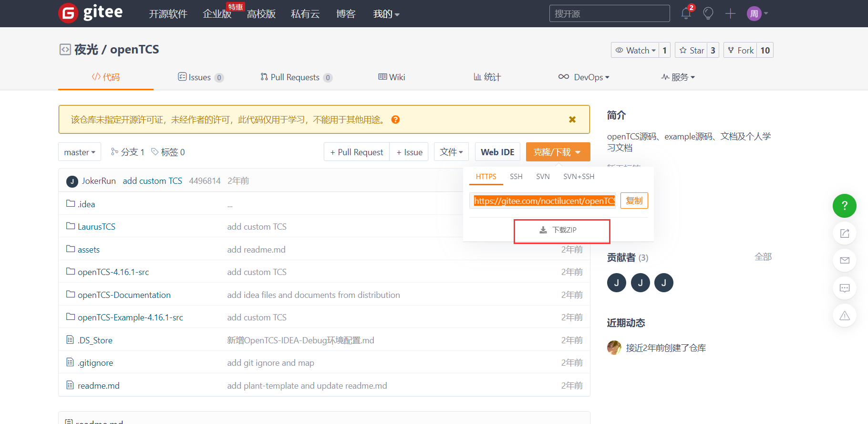
Task: Click the recent activity user avatar
Action: click(x=614, y=348)
